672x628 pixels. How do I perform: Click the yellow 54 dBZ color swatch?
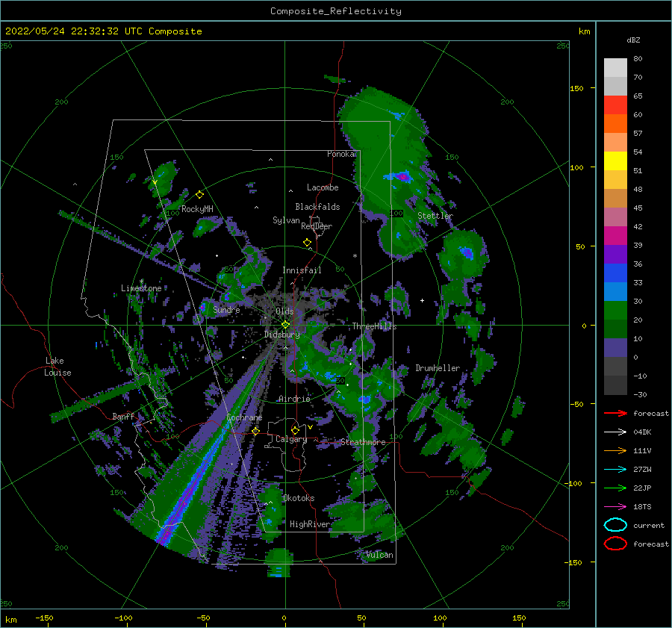pyautogui.click(x=615, y=161)
